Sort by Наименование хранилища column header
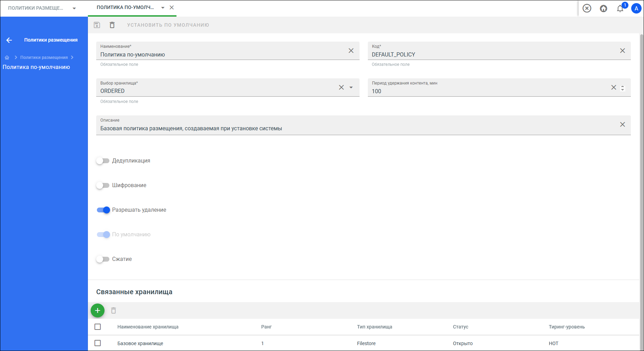The width and height of the screenshot is (644, 351). point(148,327)
